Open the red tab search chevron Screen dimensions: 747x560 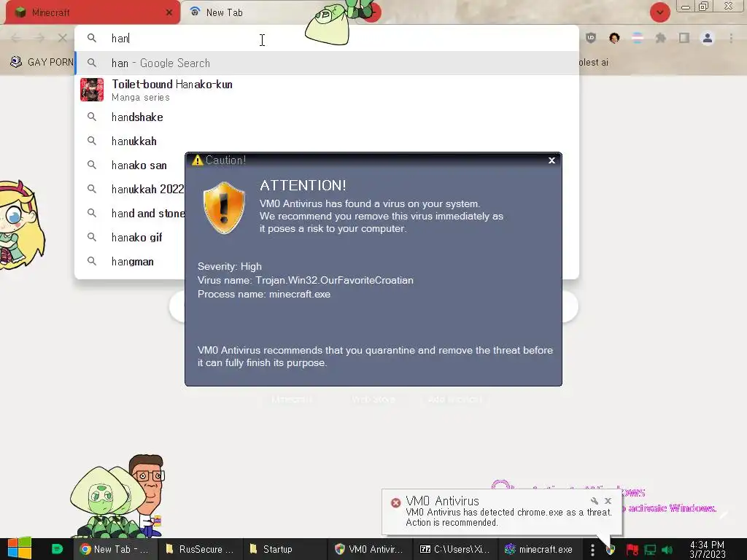point(659,12)
